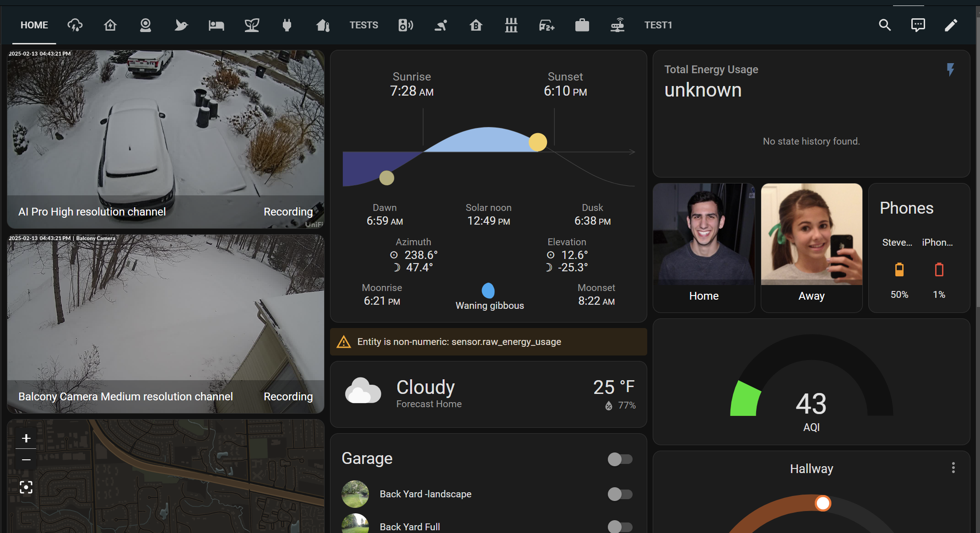Viewport: 980px width, 533px height.
Task: Click the AQI gauge showing 43
Action: [x=812, y=382]
